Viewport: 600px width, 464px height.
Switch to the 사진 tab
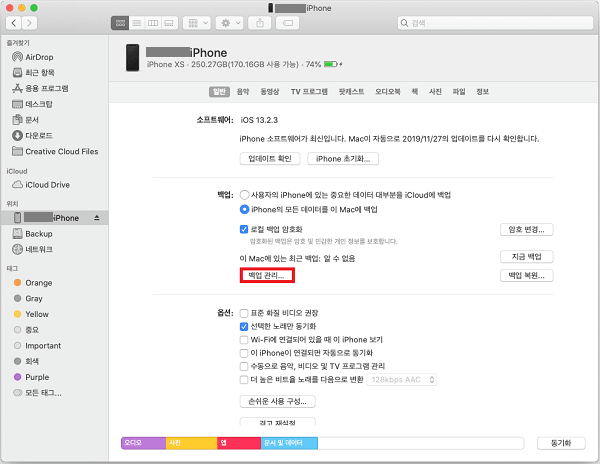click(x=435, y=92)
